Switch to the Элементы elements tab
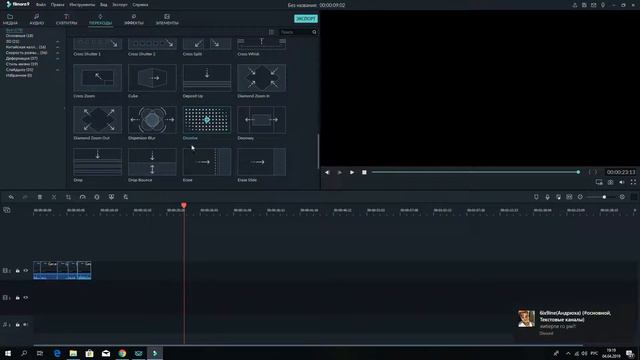 167,19
